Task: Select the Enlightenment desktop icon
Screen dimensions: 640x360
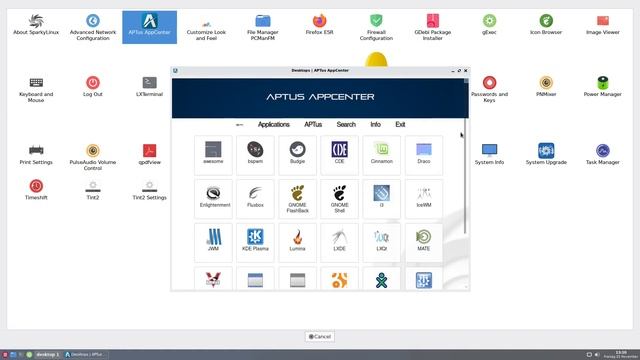Action: (213, 199)
